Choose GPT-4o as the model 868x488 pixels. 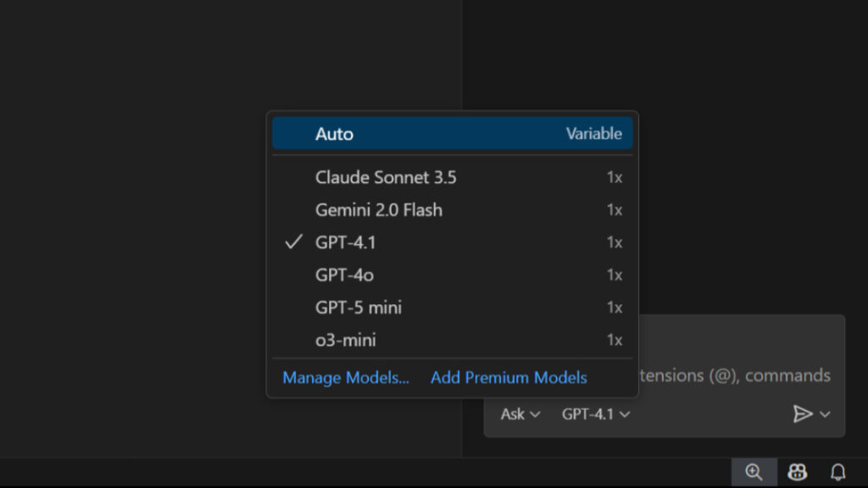343,274
